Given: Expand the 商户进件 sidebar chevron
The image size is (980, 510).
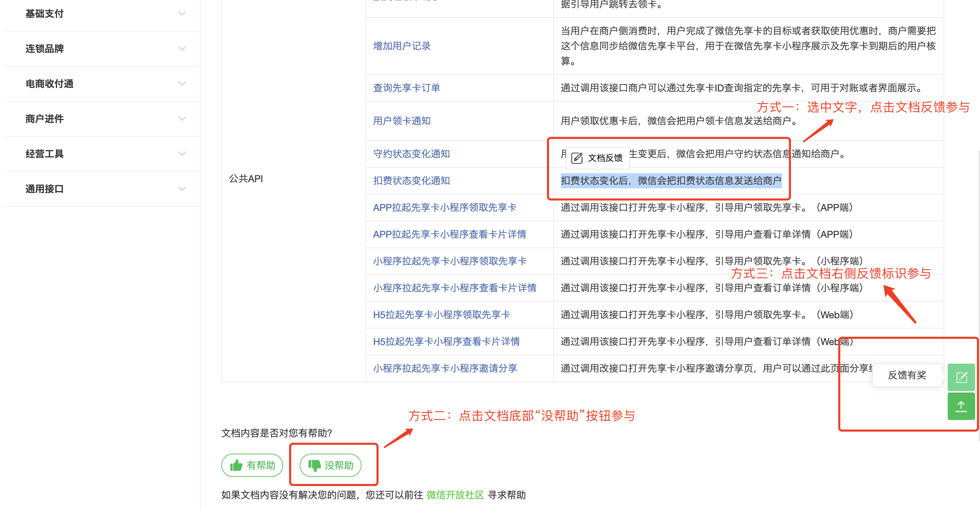Looking at the screenshot, I should click(182, 119).
